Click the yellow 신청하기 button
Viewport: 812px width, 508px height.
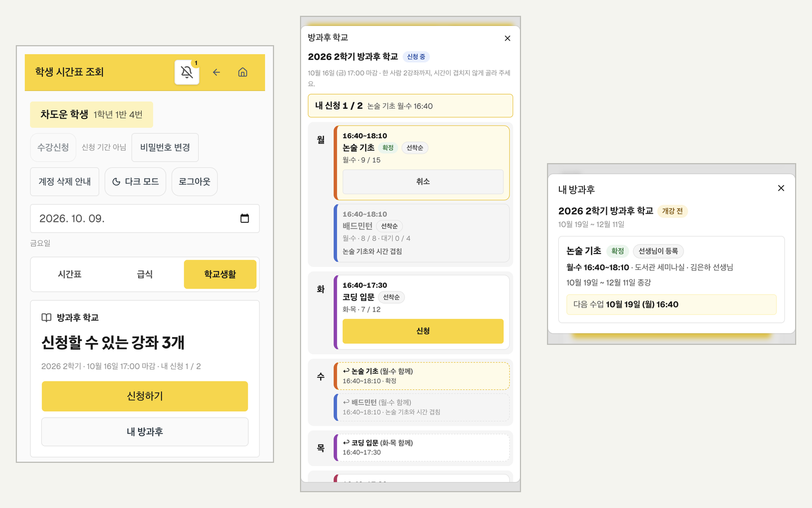[145, 396]
